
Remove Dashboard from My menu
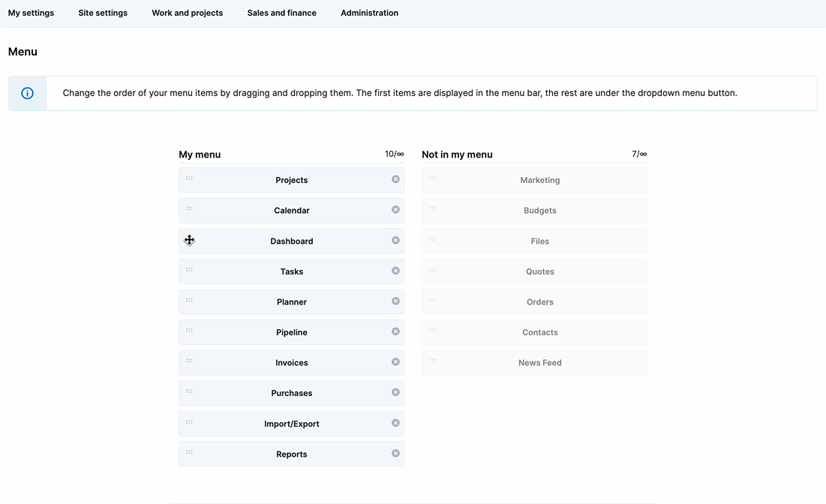pyautogui.click(x=395, y=240)
